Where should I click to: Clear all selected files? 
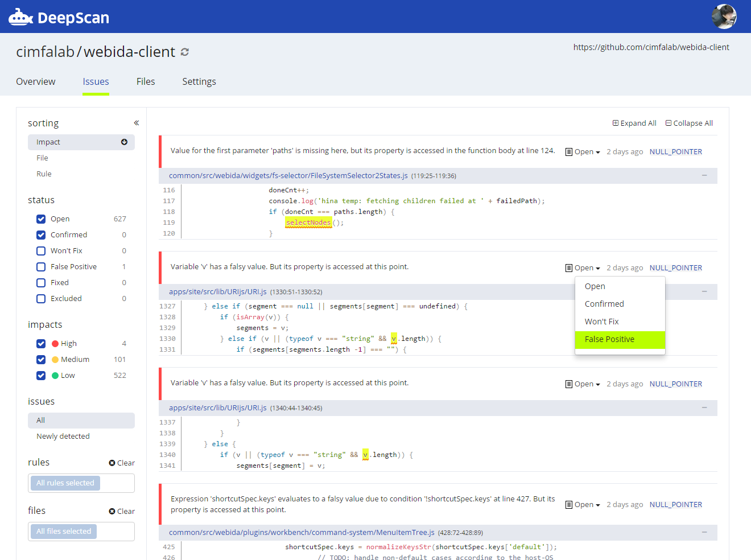point(122,511)
